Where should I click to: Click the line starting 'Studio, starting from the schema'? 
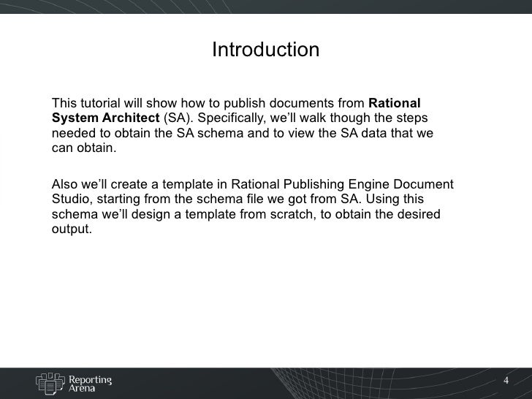point(237,199)
